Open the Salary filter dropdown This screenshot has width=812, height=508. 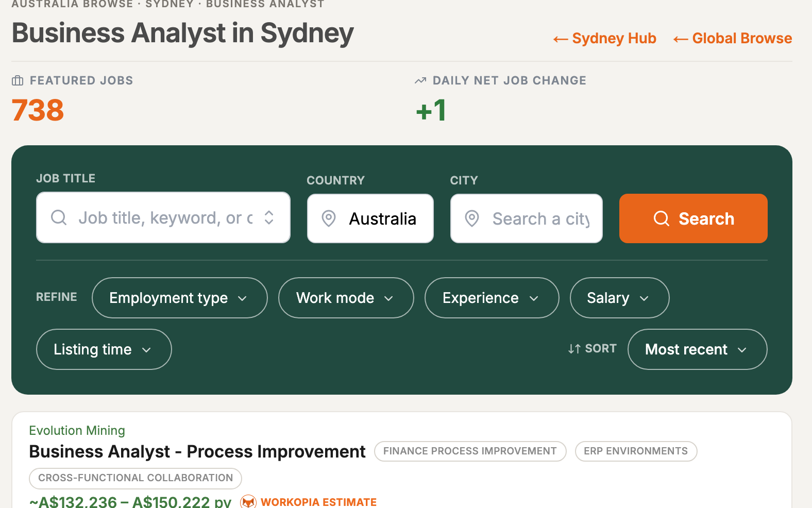coord(620,298)
